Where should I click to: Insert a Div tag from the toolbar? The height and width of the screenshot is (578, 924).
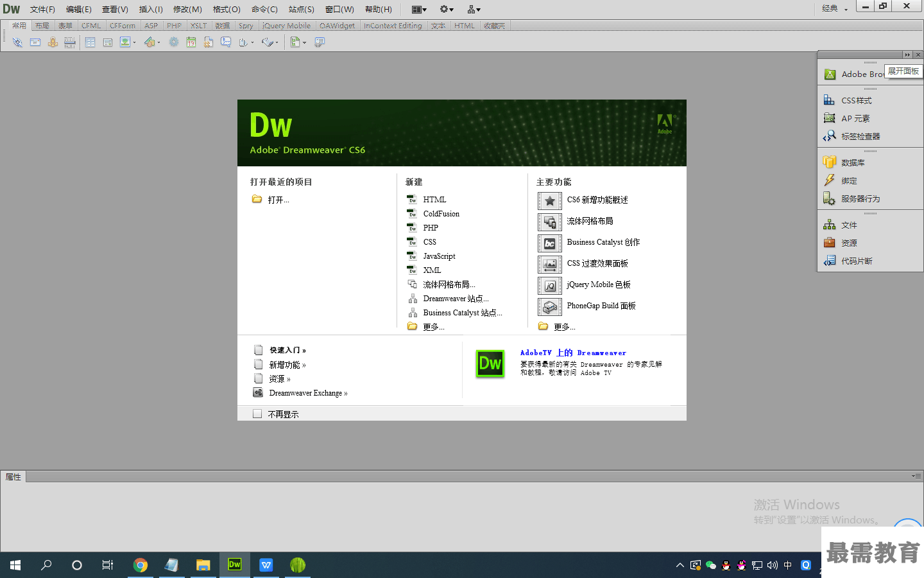pyautogui.click(x=108, y=42)
